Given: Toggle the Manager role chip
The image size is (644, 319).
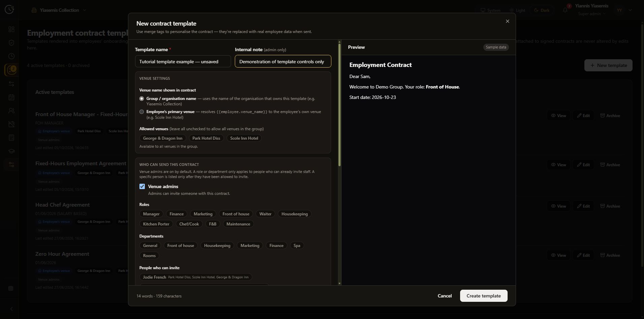Looking at the screenshot, I should 151,214.
